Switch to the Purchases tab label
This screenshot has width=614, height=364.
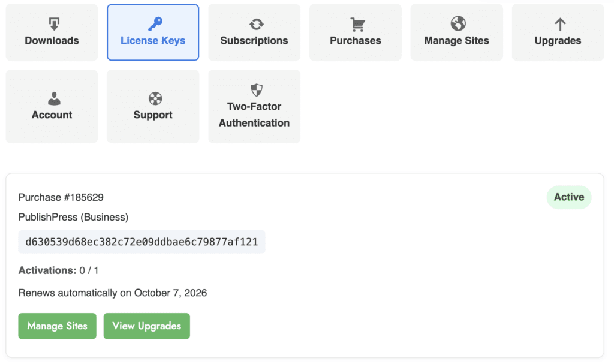coord(356,41)
